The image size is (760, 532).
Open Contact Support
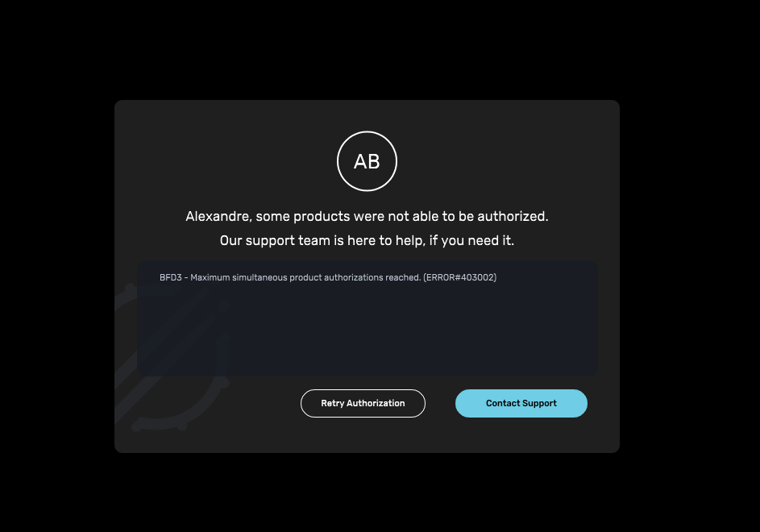click(x=521, y=403)
